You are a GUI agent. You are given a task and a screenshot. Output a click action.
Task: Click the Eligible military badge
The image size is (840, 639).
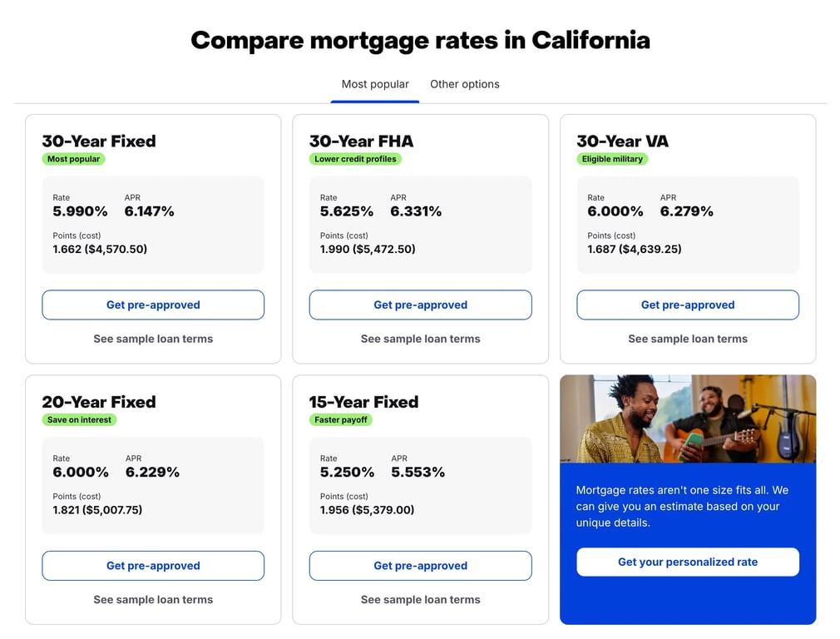click(612, 159)
